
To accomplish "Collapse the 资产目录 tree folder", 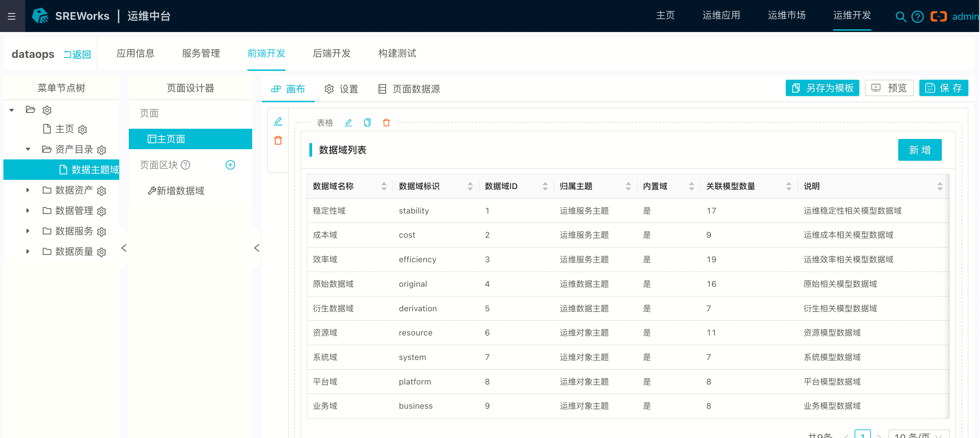I will coord(28,149).
